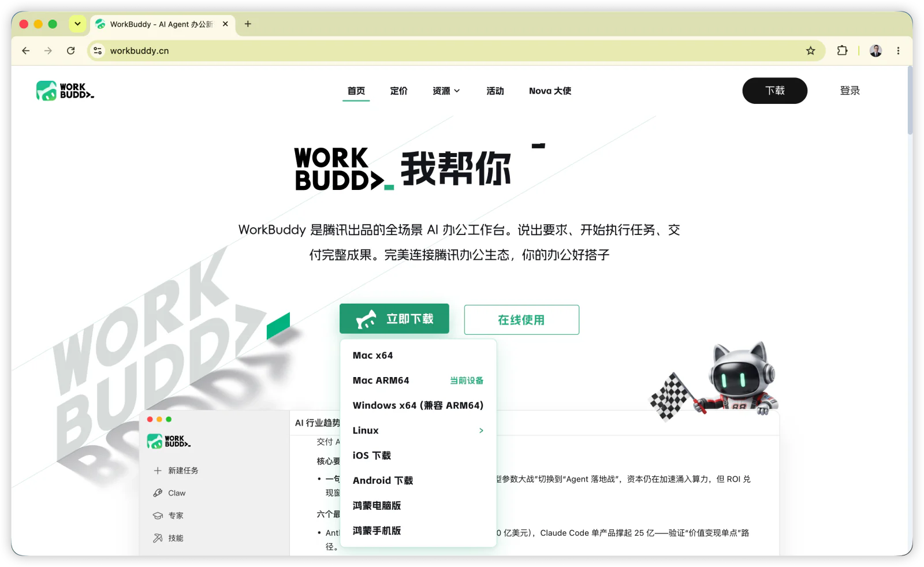Close the WorkBuddy browser tab

(x=225, y=24)
